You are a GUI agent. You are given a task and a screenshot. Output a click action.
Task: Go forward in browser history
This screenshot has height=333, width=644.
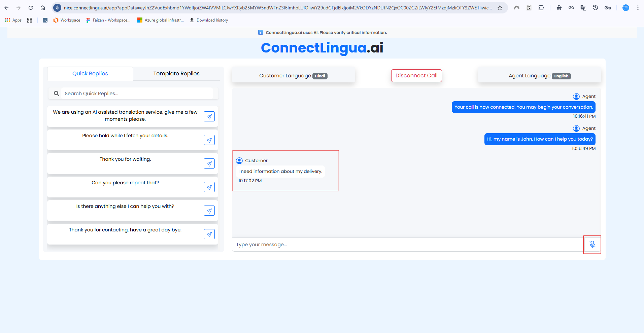19,8
